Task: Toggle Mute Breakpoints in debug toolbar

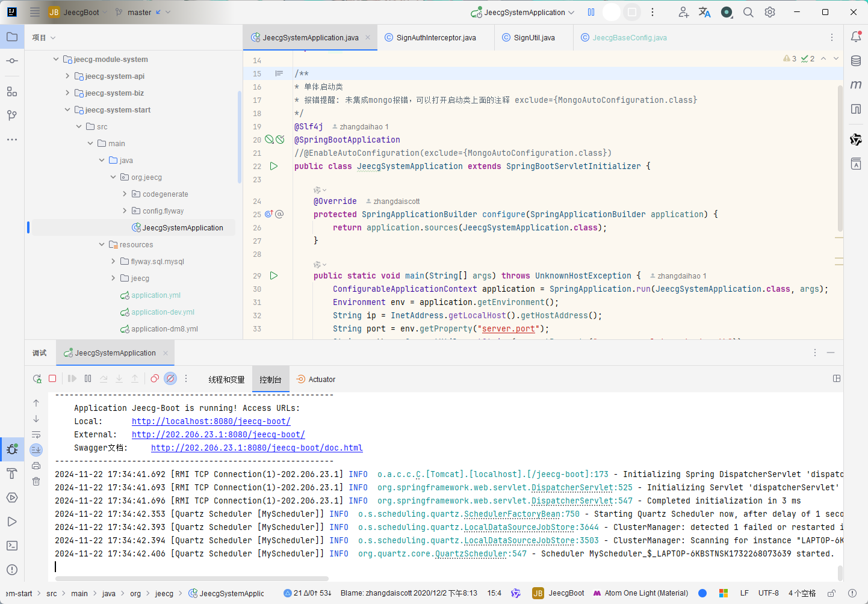Action: tap(170, 378)
